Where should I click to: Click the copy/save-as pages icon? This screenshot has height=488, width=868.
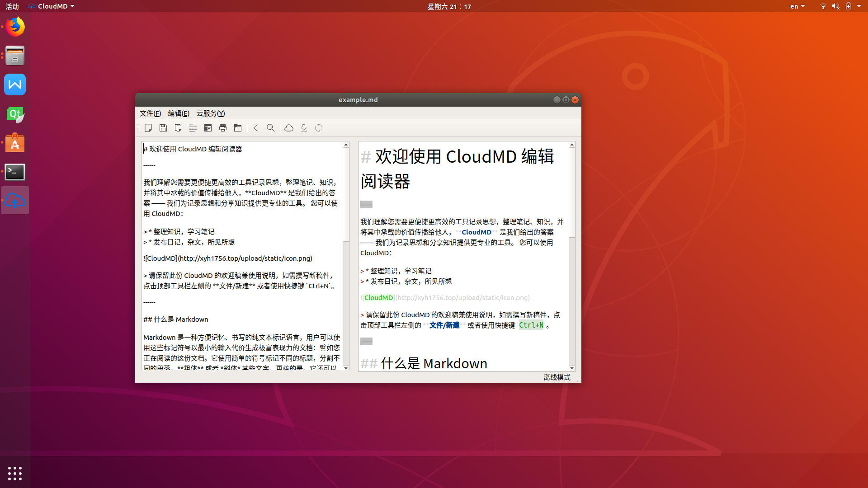coord(178,128)
